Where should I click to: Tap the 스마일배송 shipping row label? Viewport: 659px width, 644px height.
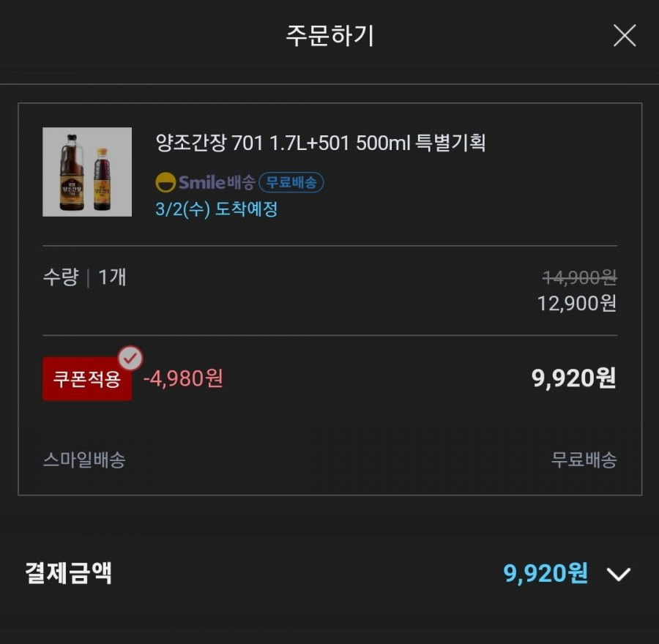[x=84, y=460]
